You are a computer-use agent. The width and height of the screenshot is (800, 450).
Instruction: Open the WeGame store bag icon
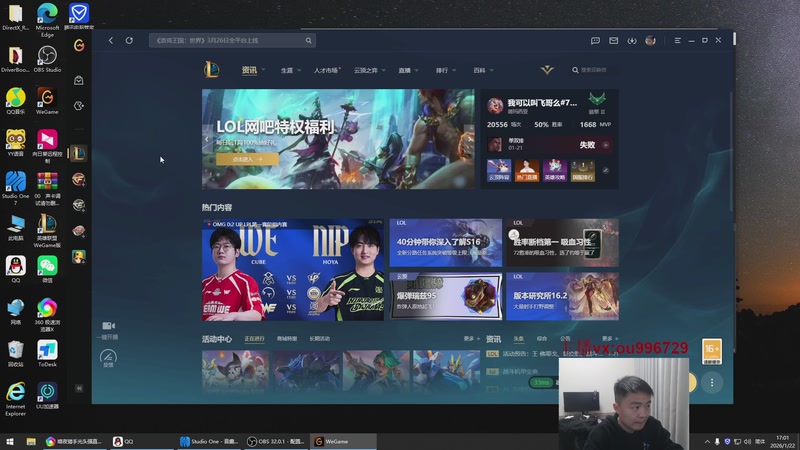pos(79,80)
